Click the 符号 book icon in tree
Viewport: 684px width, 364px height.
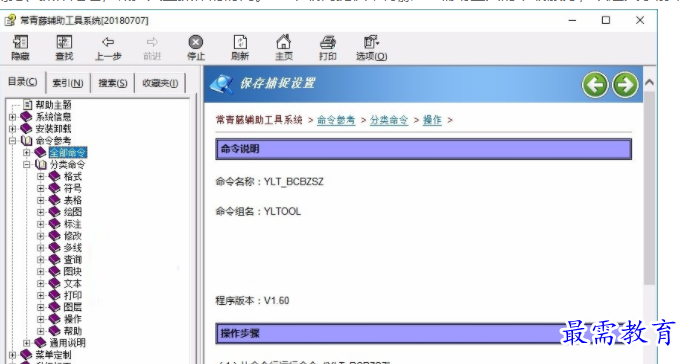[55, 188]
